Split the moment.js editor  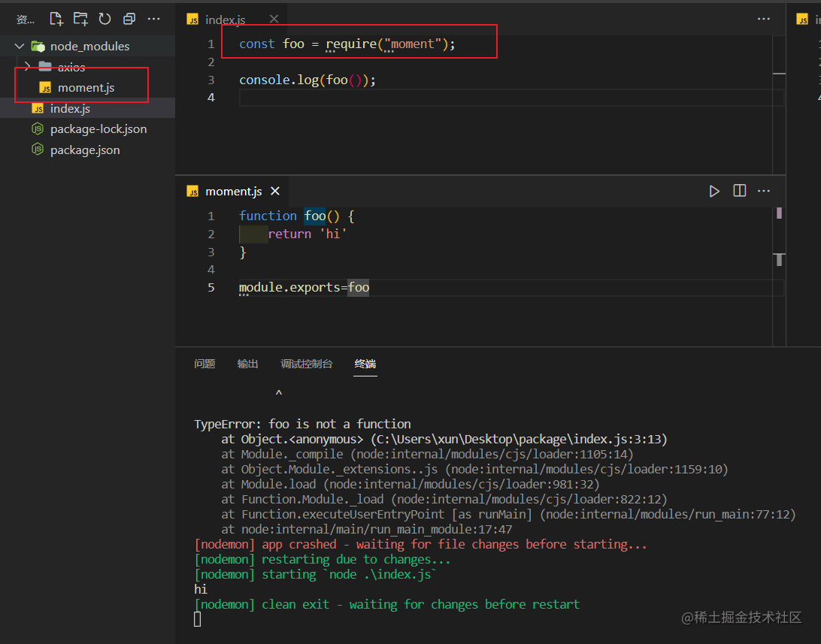[739, 191]
